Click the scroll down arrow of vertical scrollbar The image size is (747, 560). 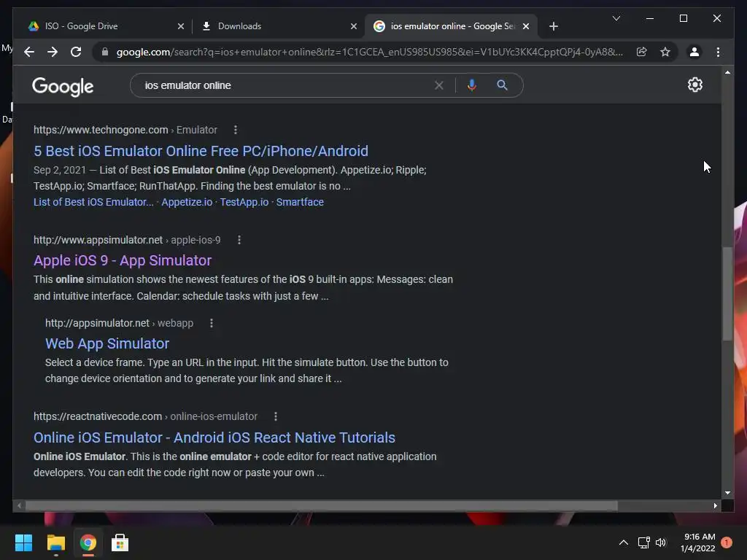click(727, 493)
